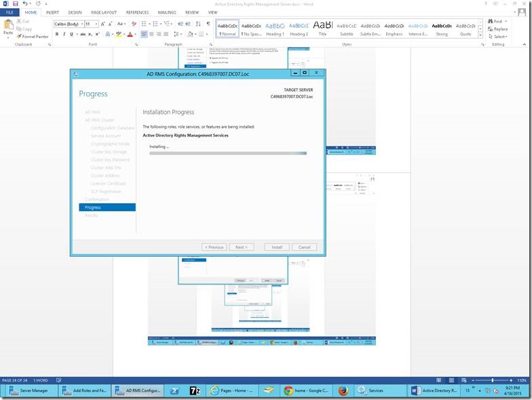Viewport: 532px width, 400px height.
Task: Switch to the PAGE LAYOUT tab
Action: pos(104,12)
